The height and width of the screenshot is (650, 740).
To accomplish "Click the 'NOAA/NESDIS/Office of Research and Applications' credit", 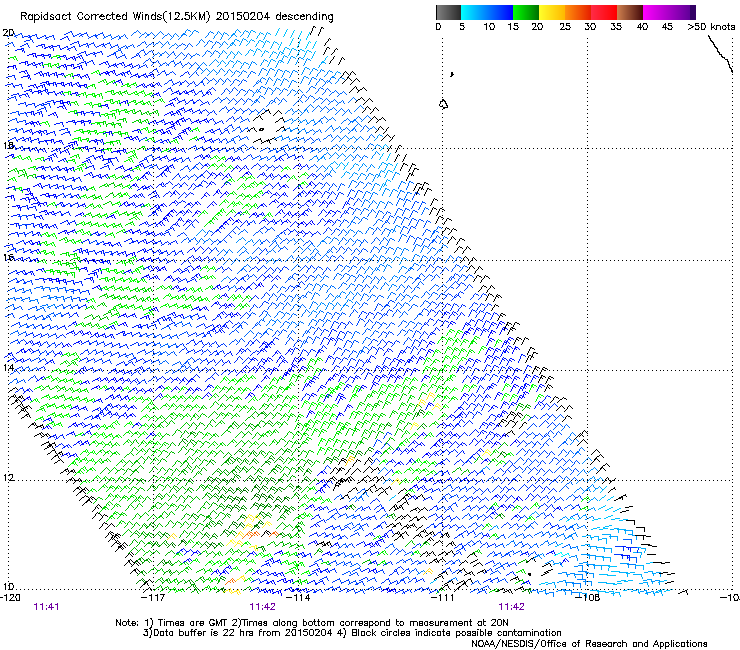I will pos(589,644).
